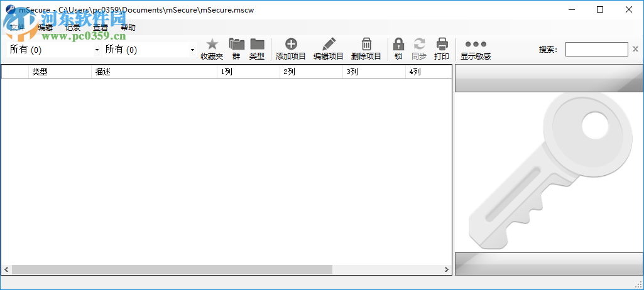This screenshot has width=644, height=290.
Task: Toggle Show Sensitive dots icon (显示敏感)
Action: click(476, 45)
